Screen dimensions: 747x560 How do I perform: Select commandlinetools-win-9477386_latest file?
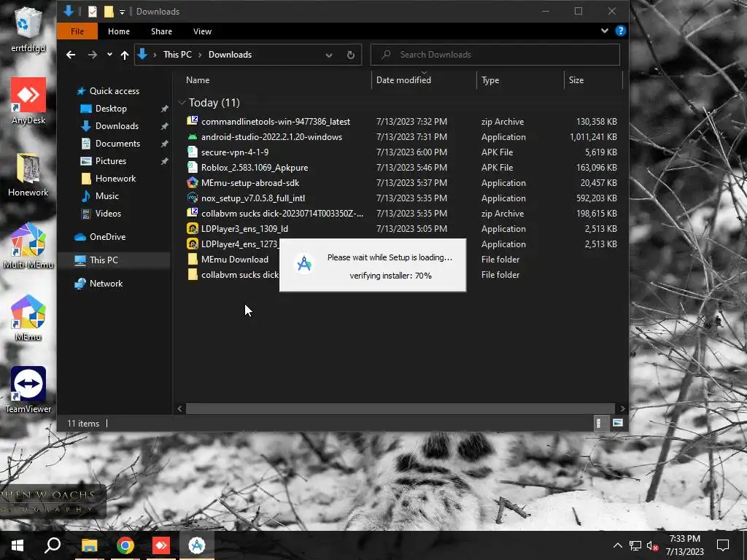click(275, 122)
